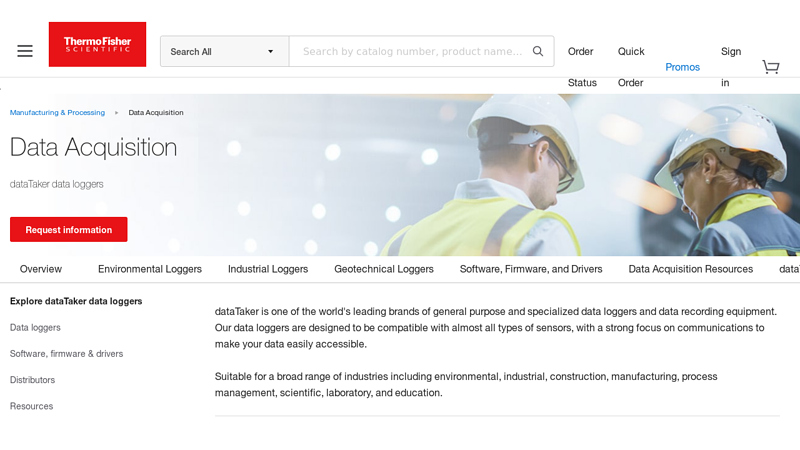Click the magnifying glass search icon
800x450 pixels.
coord(538,51)
